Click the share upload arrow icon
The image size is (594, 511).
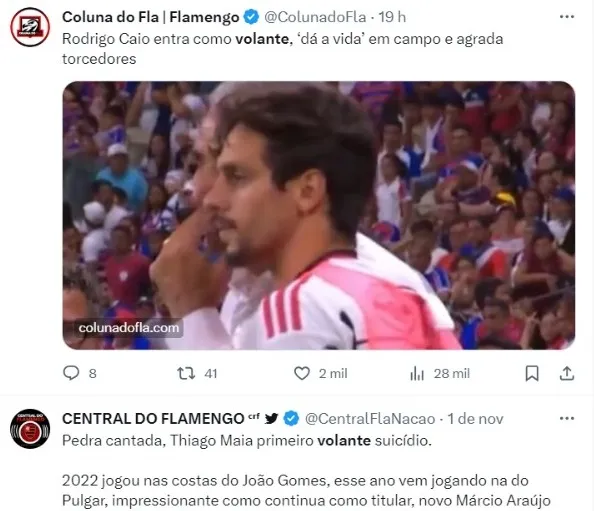tap(567, 373)
